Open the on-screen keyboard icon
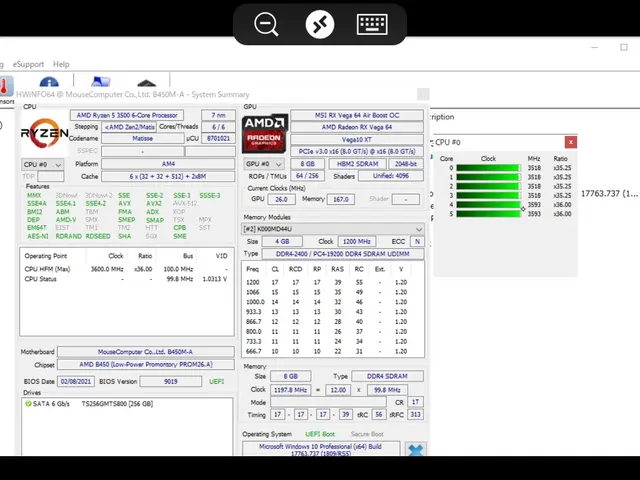Image resolution: width=640 pixels, height=480 pixels. pos(372,24)
